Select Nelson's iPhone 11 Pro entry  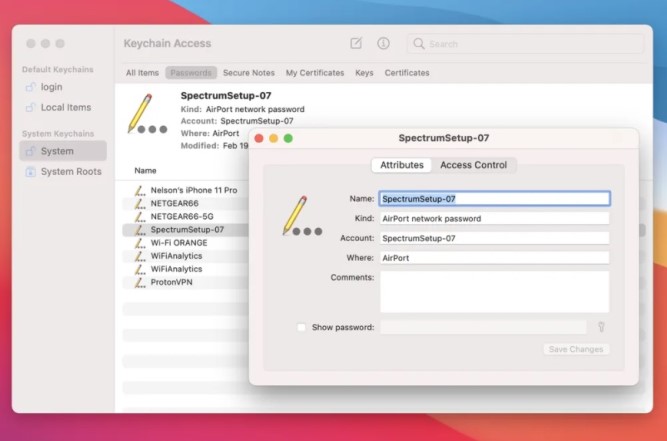tap(193, 190)
